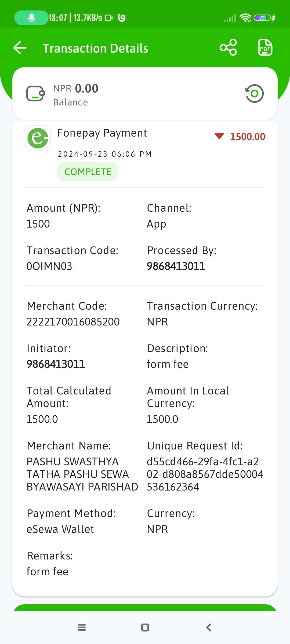Tap the back arrow in header
Screen dimensions: 290x644
tap(20, 48)
